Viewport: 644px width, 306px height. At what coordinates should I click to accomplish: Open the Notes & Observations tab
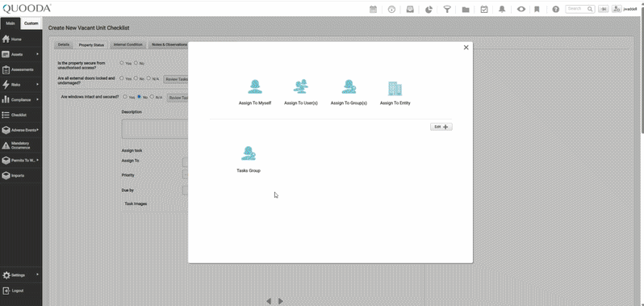[169, 44]
